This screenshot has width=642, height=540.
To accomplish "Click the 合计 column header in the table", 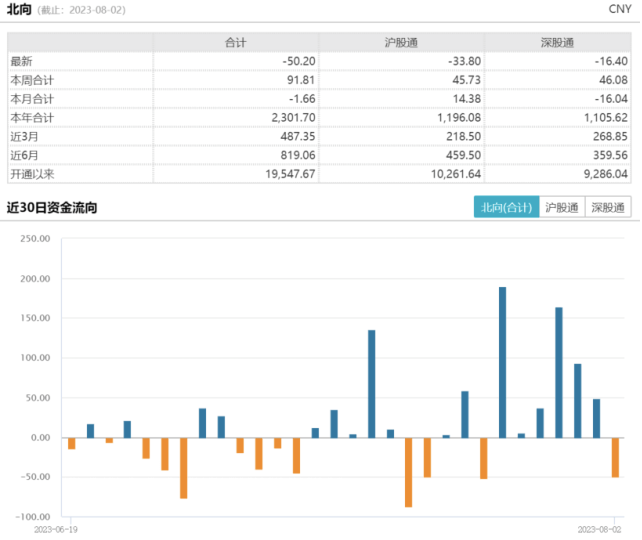I will tap(237, 42).
